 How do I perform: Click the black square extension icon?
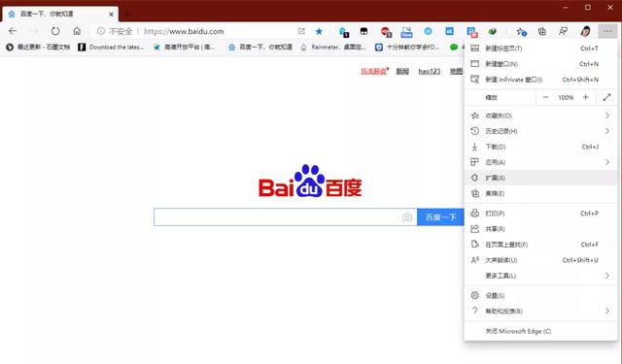(x=363, y=31)
